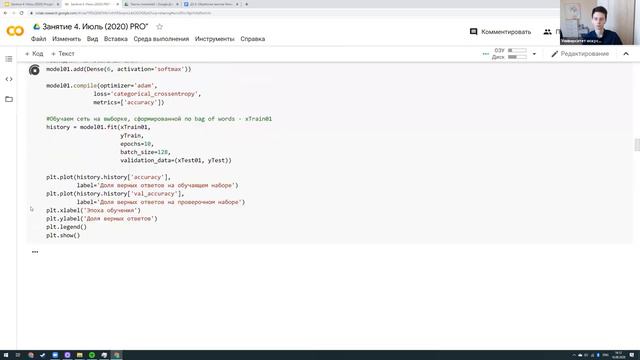Click the Colab logo
This screenshot has width=640, height=360.
tap(15, 31)
